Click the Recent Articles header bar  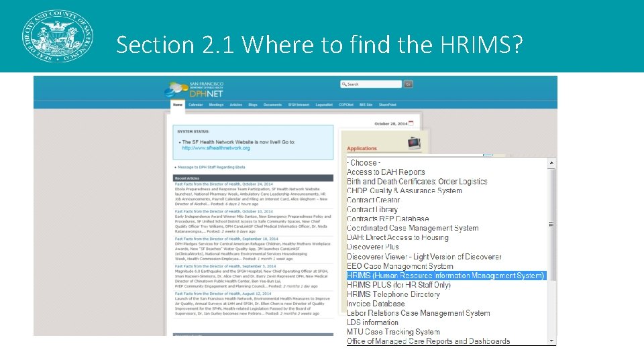coord(253,178)
